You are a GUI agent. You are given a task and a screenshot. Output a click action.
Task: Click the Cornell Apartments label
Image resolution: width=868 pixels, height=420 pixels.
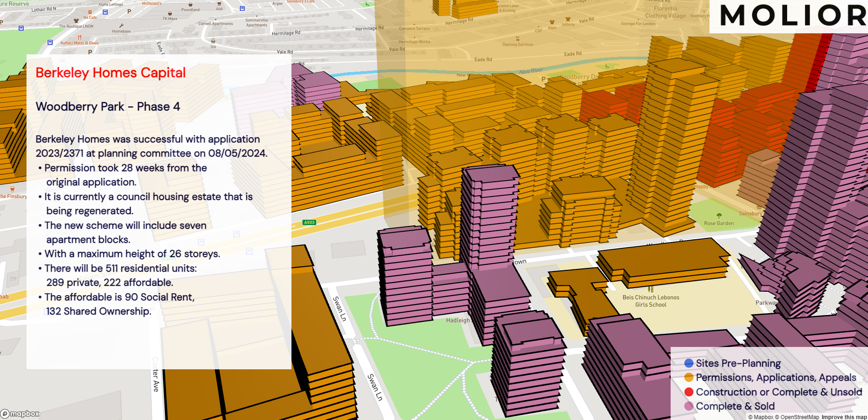216,24
